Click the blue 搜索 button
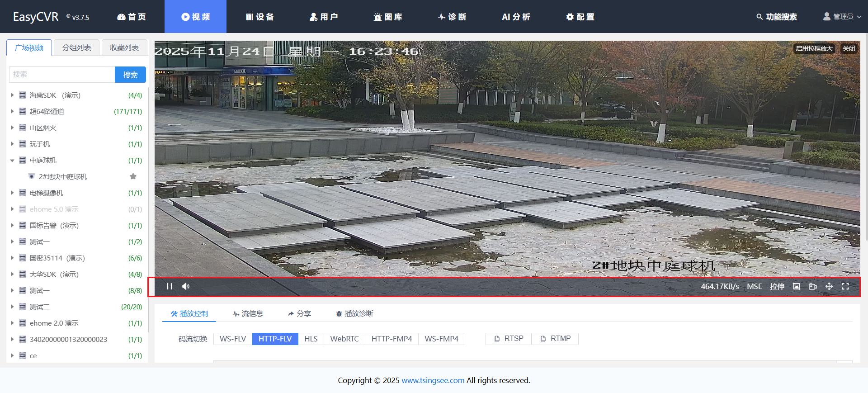868x393 pixels. (x=130, y=75)
